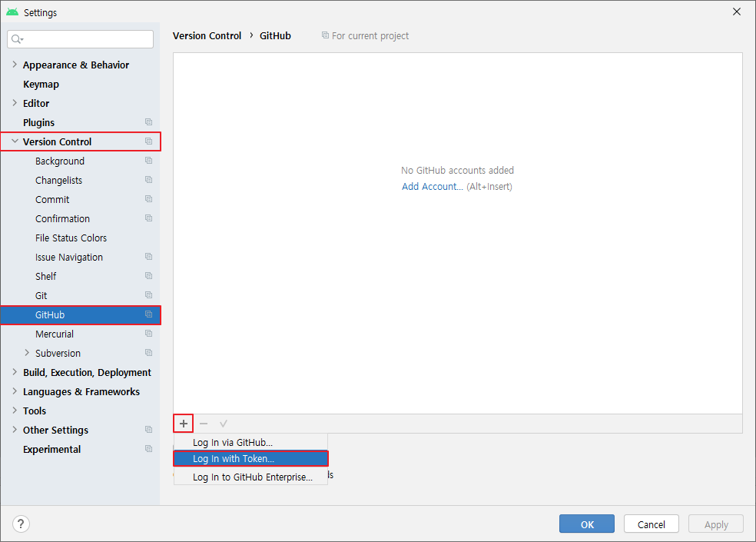
Task: Choose Log In via GitHub option
Action: tap(250, 442)
